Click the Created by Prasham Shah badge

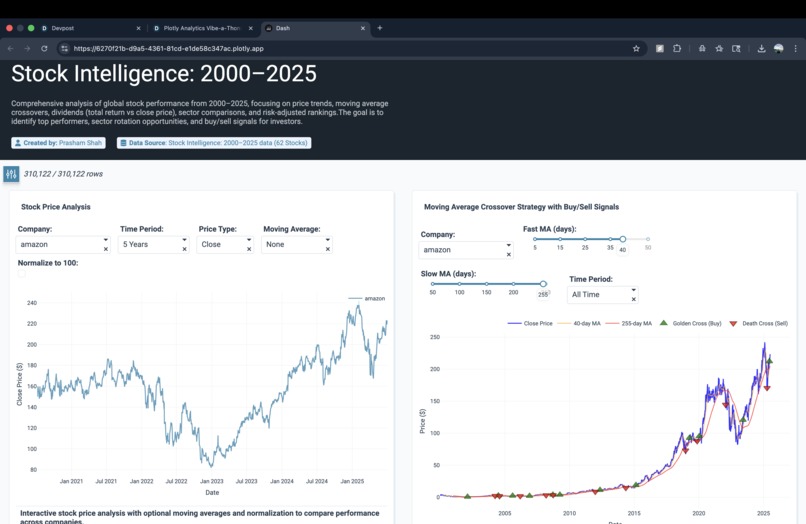pyautogui.click(x=58, y=143)
